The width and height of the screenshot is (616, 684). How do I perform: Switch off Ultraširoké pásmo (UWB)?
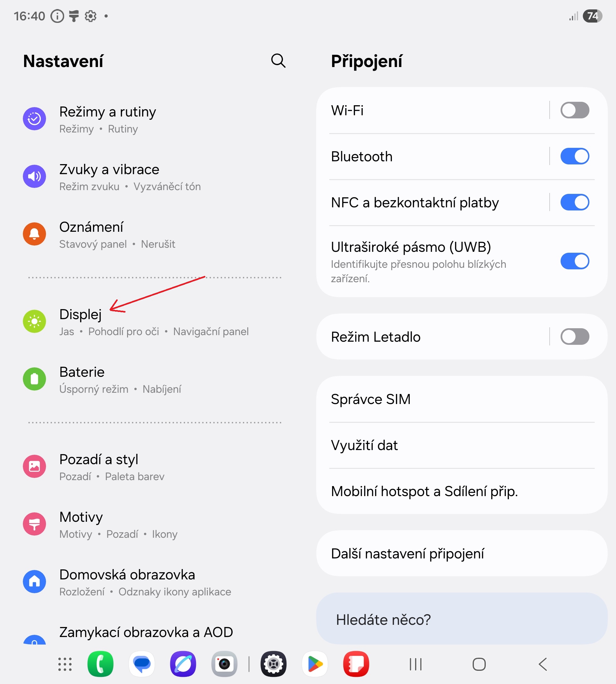575,262
